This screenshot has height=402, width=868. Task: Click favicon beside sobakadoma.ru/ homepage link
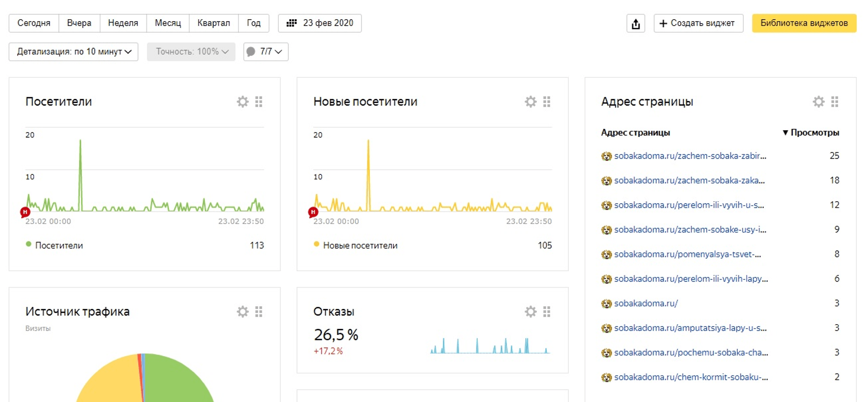click(606, 304)
